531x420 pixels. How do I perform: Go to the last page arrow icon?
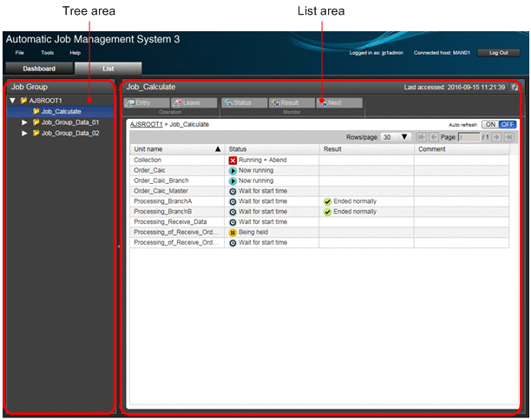click(x=508, y=137)
